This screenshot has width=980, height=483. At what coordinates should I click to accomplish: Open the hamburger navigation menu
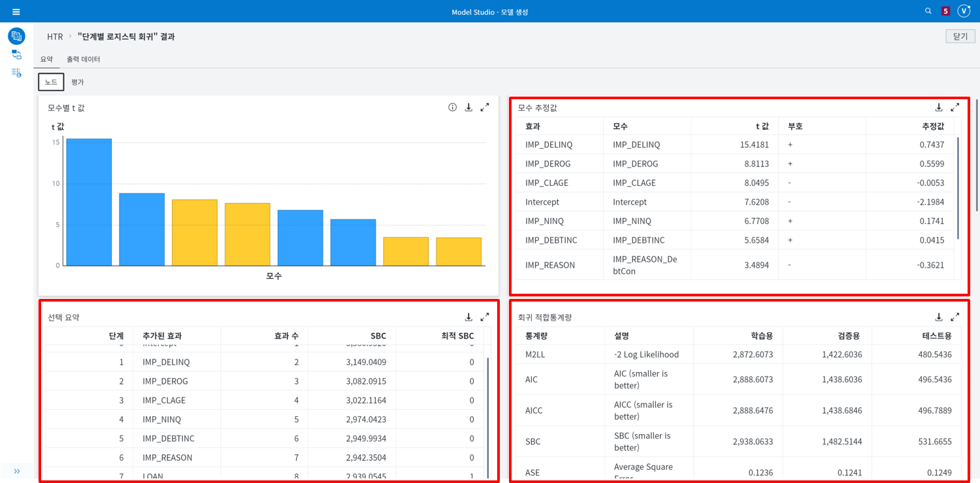pyautogui.click(x=16, y=10)
